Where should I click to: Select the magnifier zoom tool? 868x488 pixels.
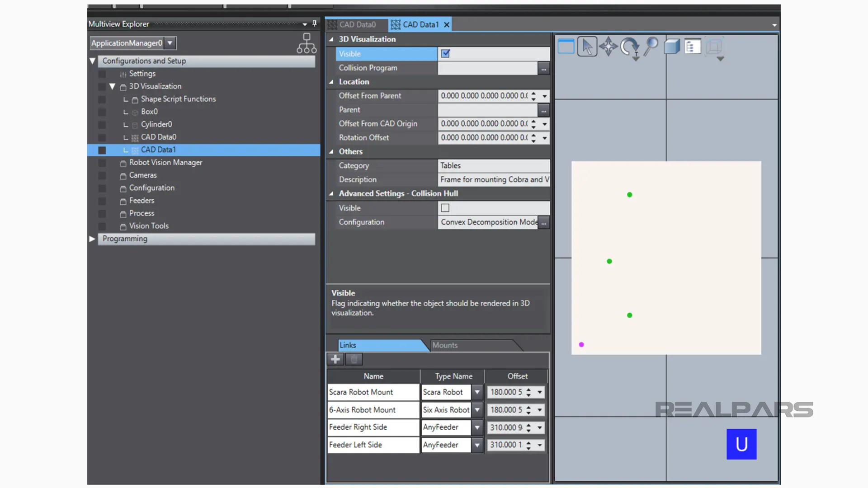tap(651, 46)
